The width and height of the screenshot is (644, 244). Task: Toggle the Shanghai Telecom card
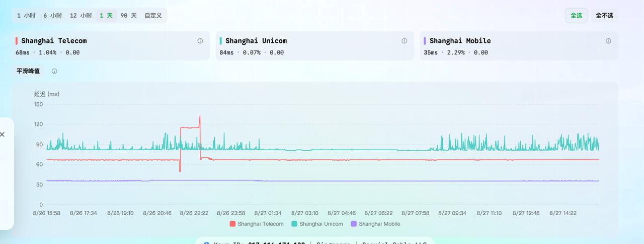point(111,46)
